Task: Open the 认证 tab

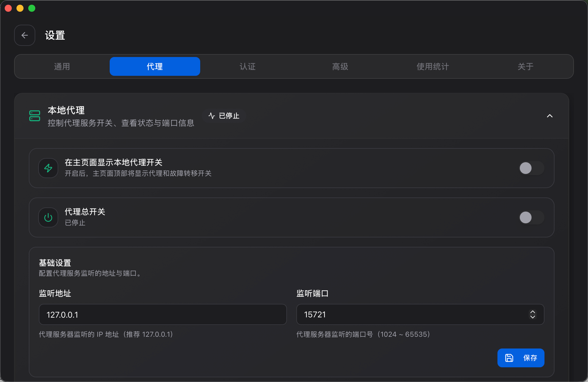Action: click(248, 66)
